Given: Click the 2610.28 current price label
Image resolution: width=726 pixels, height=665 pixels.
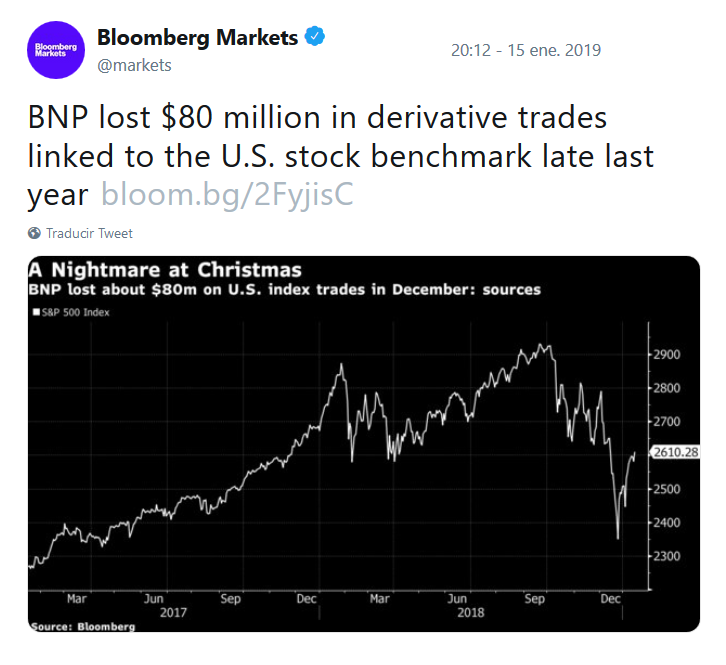Looking at the screenshot, I should click(x=674, y=454).
